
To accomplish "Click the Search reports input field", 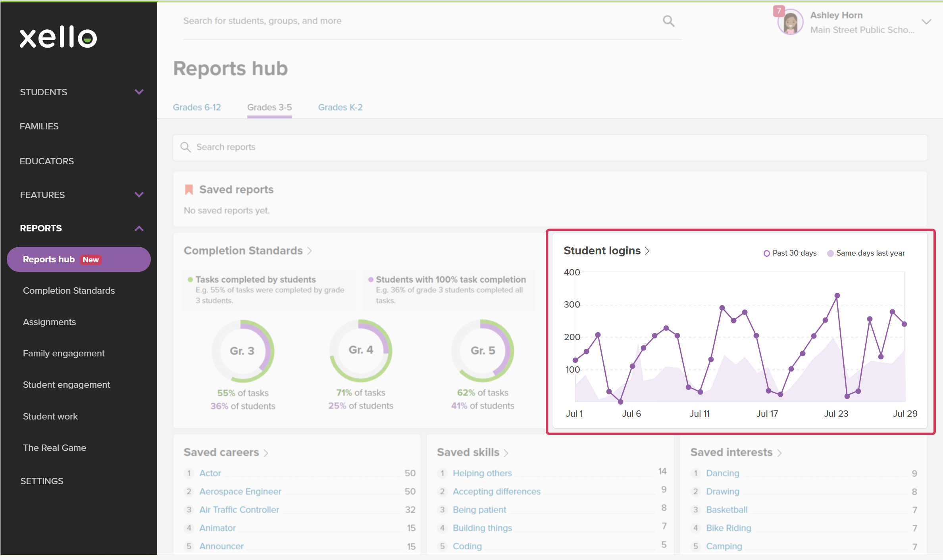I will pos(550,147).
